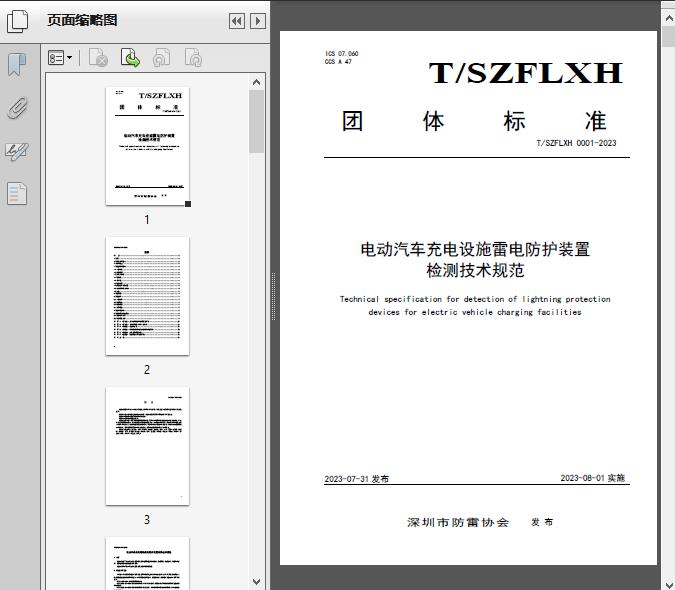Open the Attachments paperclip panel
The image size is (675, 590).
17,108
